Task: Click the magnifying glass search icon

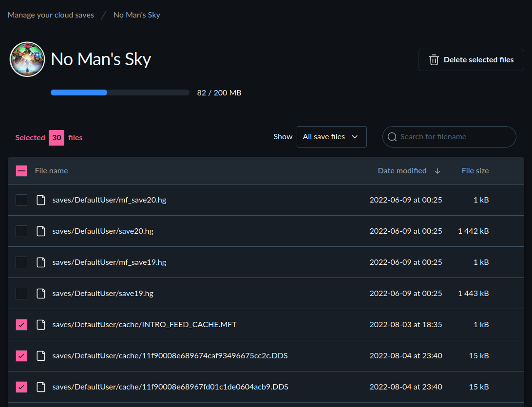Action: tap(392, 137)
